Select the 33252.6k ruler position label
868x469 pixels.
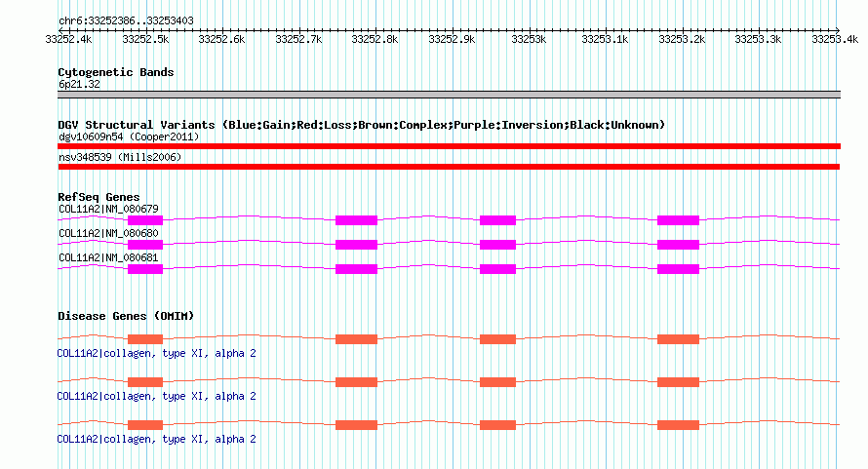[222, 39]
